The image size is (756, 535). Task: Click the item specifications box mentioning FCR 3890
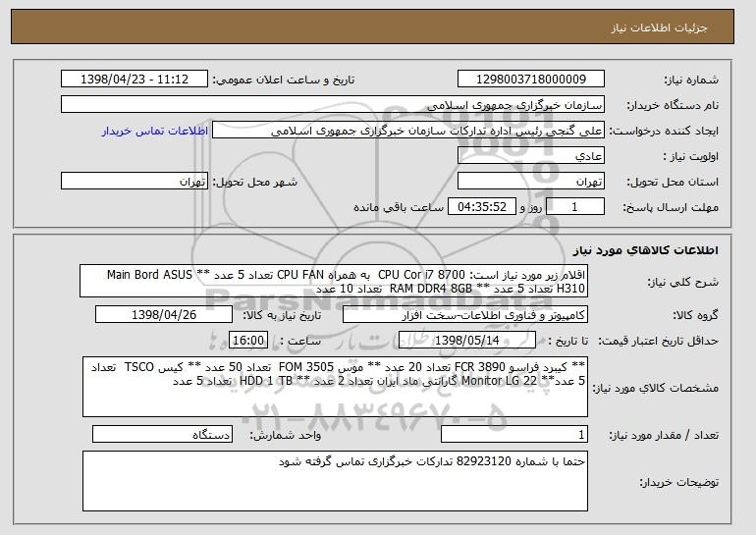tap(335, 387)
